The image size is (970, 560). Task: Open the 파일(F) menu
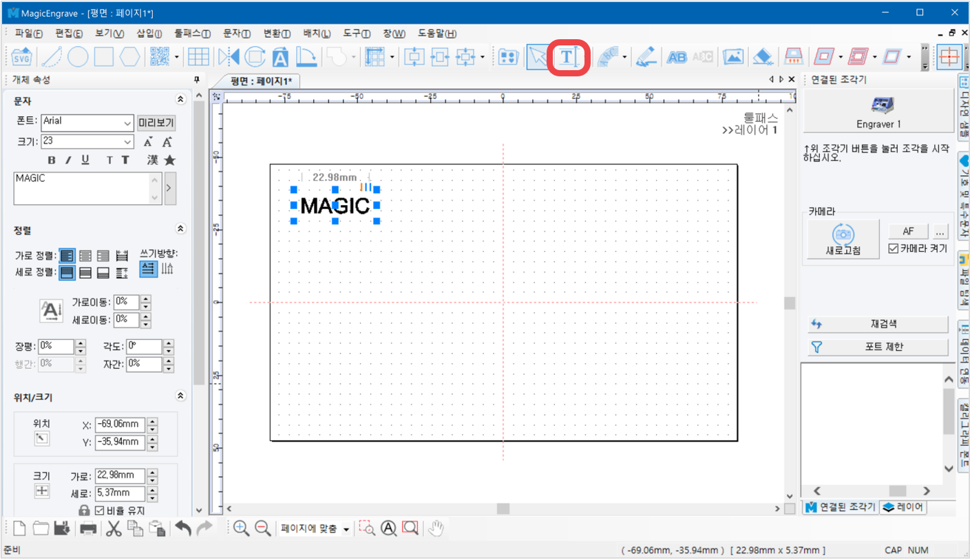(x=28, y=33)
